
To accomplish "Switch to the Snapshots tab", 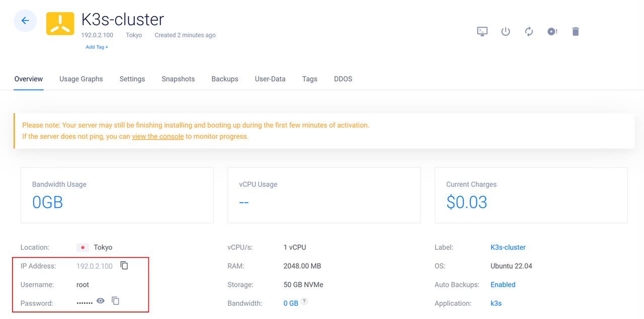I will tap(178, 79).
